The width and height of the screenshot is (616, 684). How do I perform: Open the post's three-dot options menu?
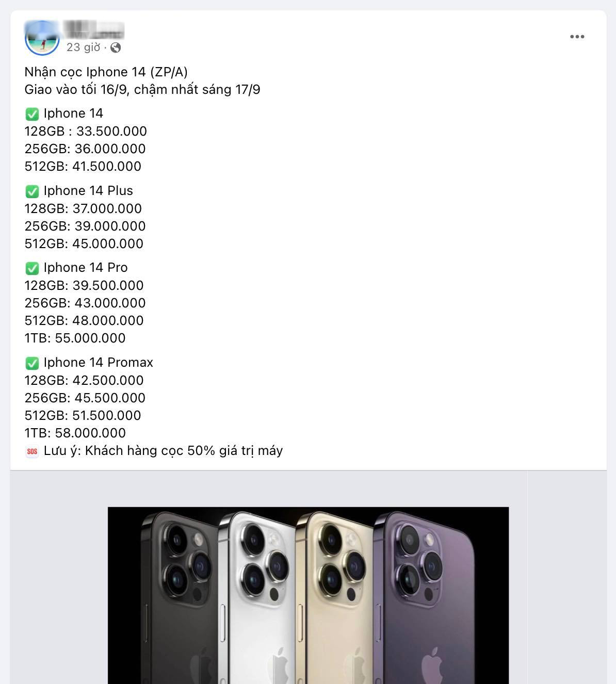577,37
